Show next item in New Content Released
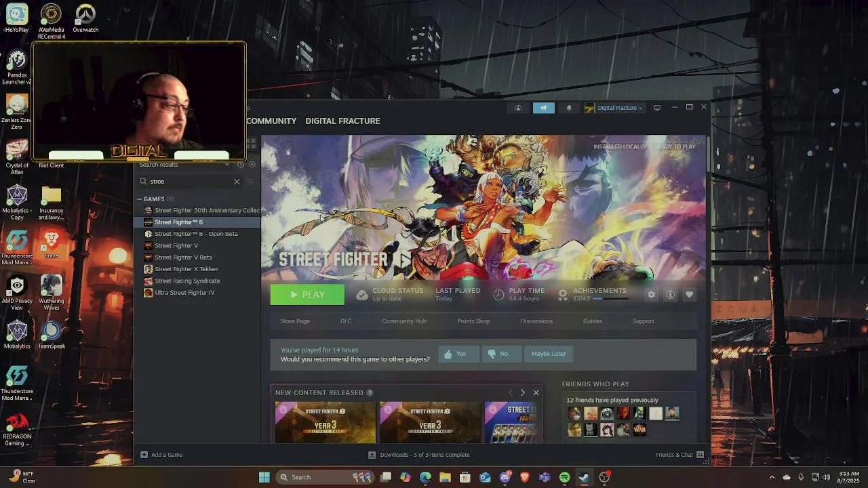Image resolution: width=868 pixels, height=488 pixels. (x=522, y=392)
